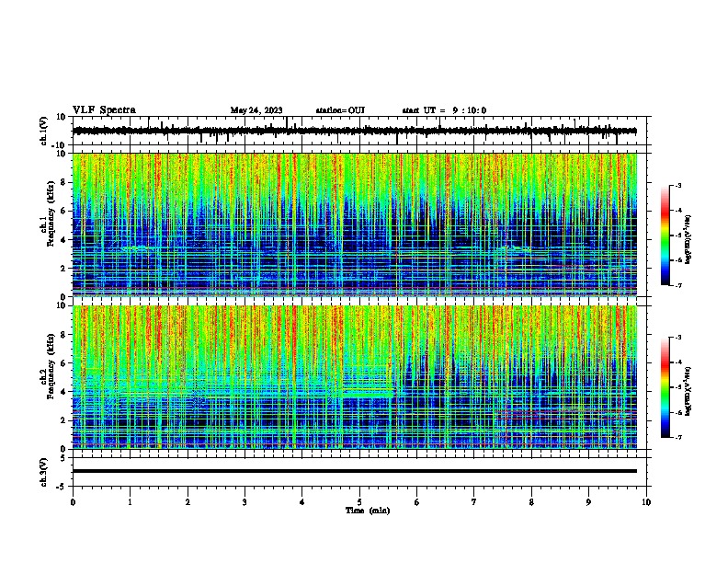Click the 'ch.3(V)' axis label
Viewport: 728px width, 563px height.
44,473
